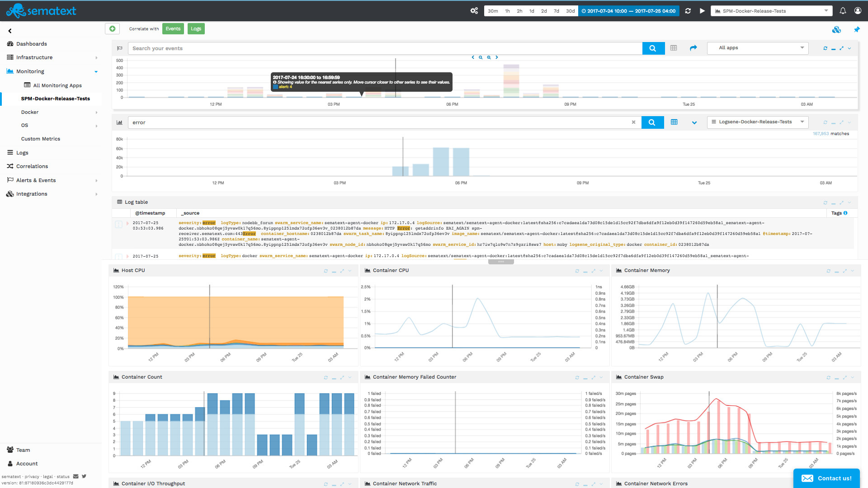Select the 7d time range
Screen dimensions: 868x488
tap(557, 11)
